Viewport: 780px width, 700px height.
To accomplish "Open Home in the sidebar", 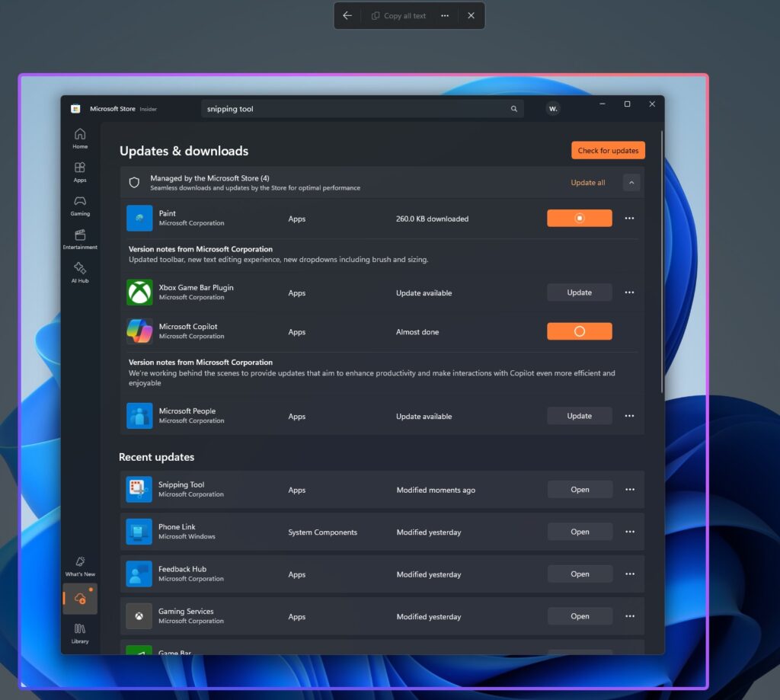I will [x=80, y=137].
